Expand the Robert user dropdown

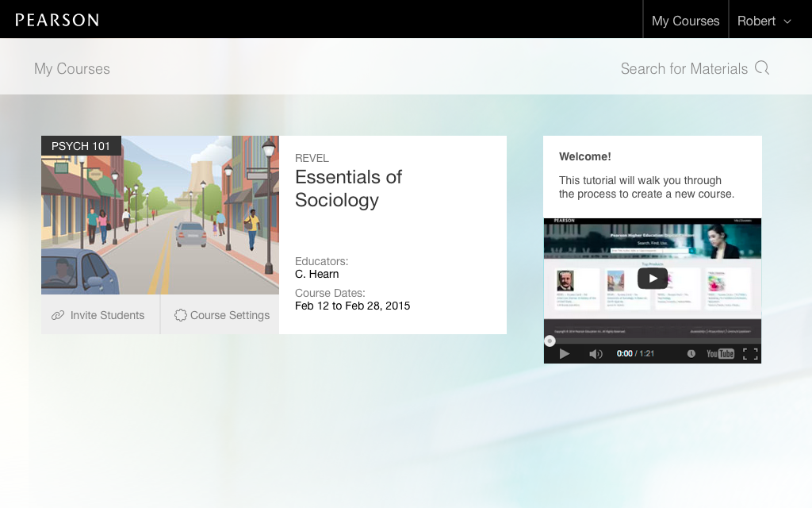point(765,21)
